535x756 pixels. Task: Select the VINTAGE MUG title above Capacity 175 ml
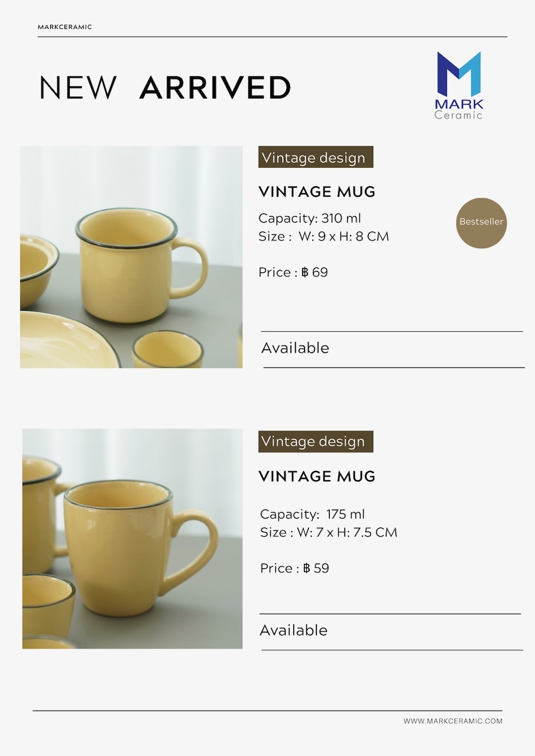pos(317,476)
